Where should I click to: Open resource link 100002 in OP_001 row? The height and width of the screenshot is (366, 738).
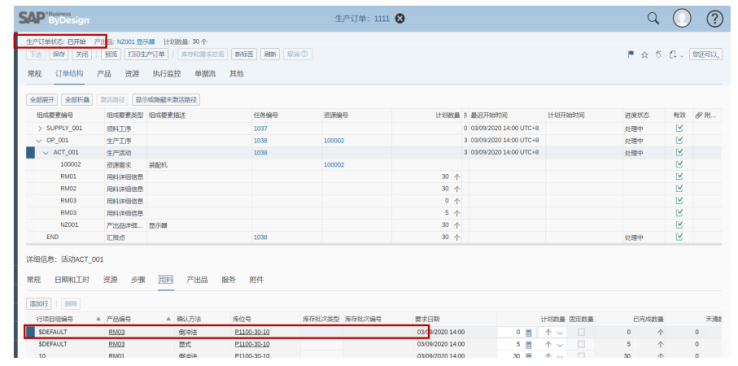(x=334, y=140)
